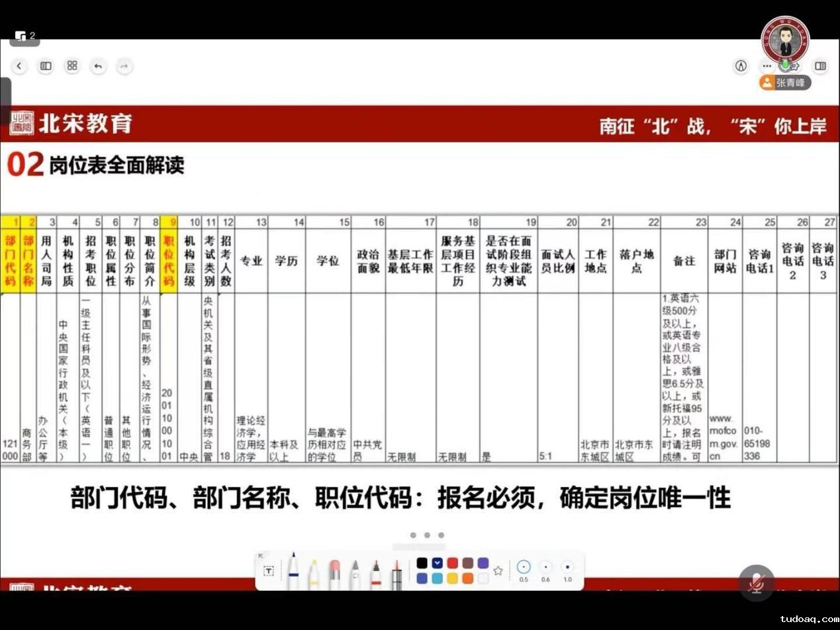
Task: Collapse the drawing toolbar using corner arrow
Action: click(260, 556)
